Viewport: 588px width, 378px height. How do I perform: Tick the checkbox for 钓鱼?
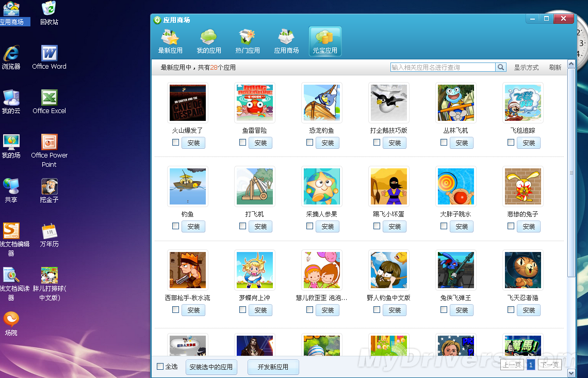coord(175,226)
